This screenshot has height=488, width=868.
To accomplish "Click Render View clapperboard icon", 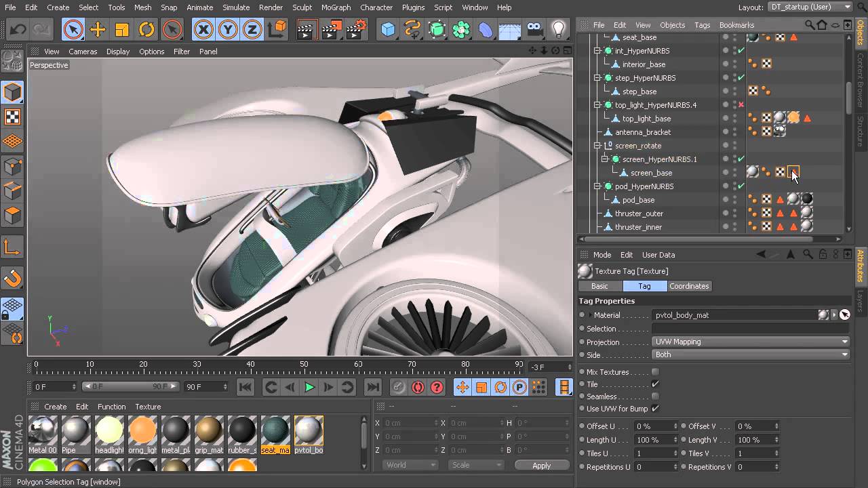I will 307,29.
